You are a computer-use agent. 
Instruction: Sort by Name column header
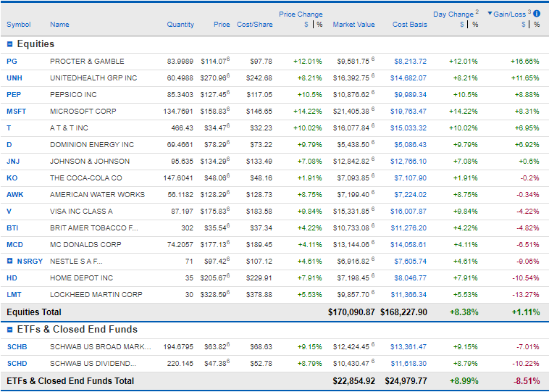tap(59, 25)
